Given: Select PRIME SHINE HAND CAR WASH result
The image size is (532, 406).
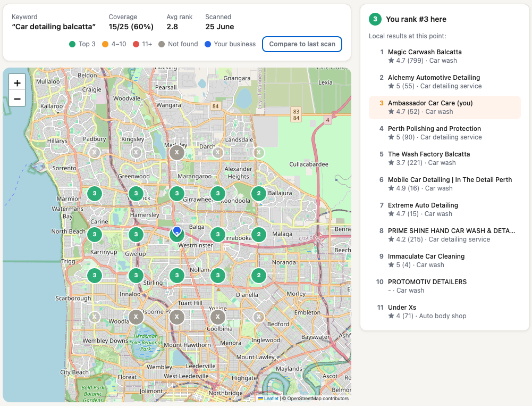Looking at the screenshot, I should pos(445,235).
